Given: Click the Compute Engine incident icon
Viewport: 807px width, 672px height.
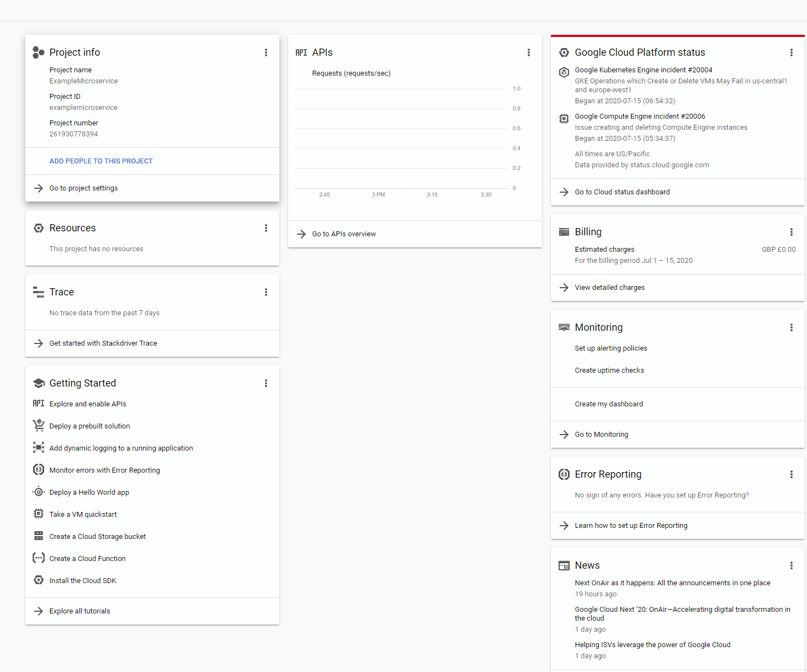Looking at the screenshot, I should 564,118.
